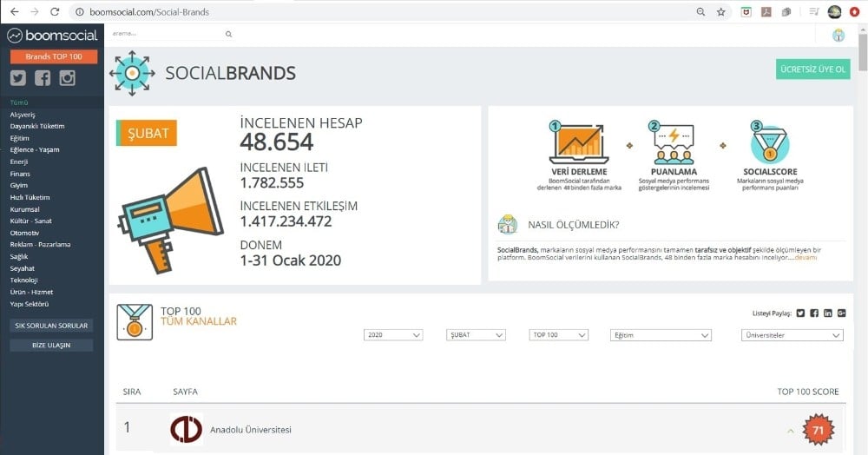Click BİZE ULAŞIN button
This screenshot has width=868, height=455.
coord(51,346)
